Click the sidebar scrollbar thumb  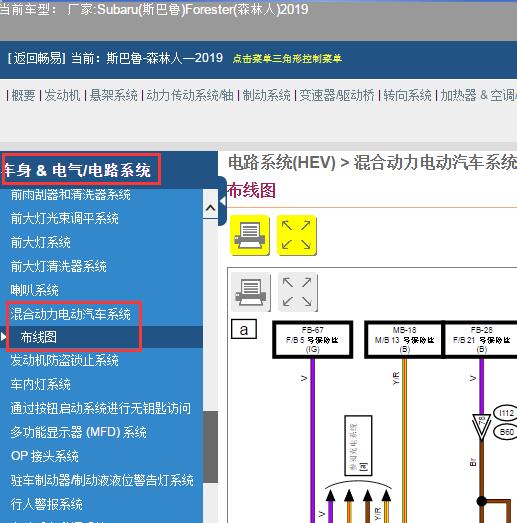[210, 447]
